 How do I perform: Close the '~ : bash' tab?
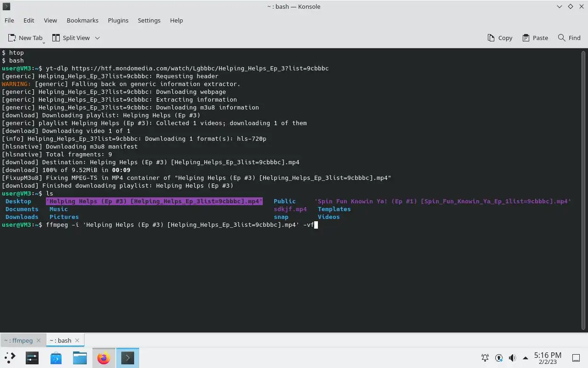[x=77, y=340]
